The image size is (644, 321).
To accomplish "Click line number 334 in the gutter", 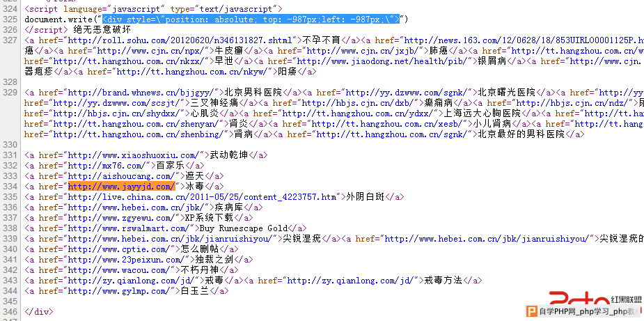I will pyautogui.click(x=9, y=187).
